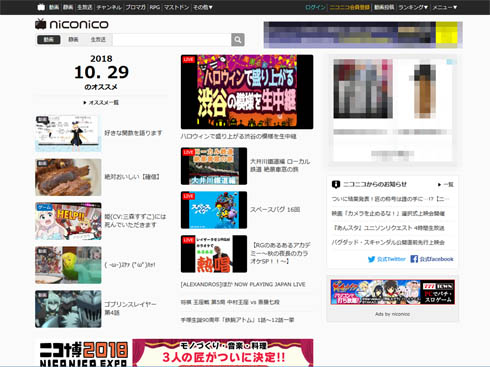Open the カメラを止めるな news item
The width and height of the screenshot is (490, 367).
[x=388, y=213]
